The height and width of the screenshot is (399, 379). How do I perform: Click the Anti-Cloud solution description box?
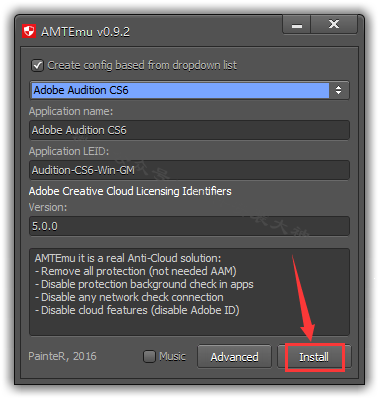click(189, 292)
